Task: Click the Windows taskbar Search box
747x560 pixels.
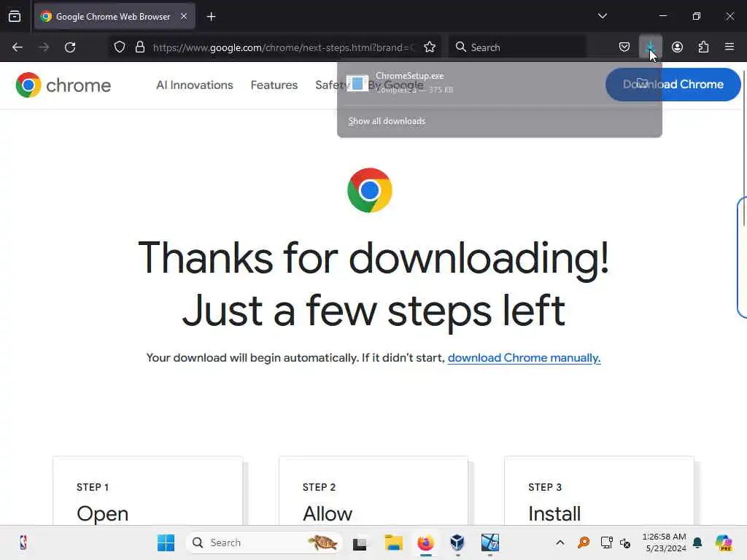Action: [x=263, y=542]
